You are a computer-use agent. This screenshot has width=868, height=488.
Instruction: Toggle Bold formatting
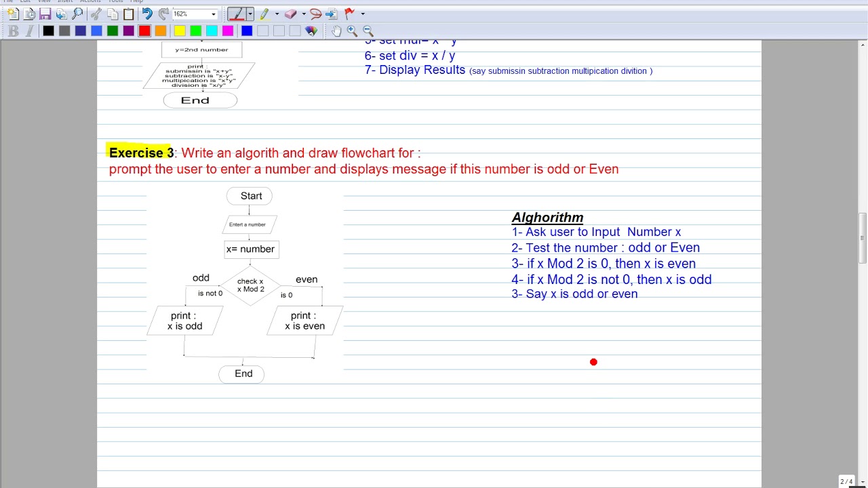coord(14,30)
